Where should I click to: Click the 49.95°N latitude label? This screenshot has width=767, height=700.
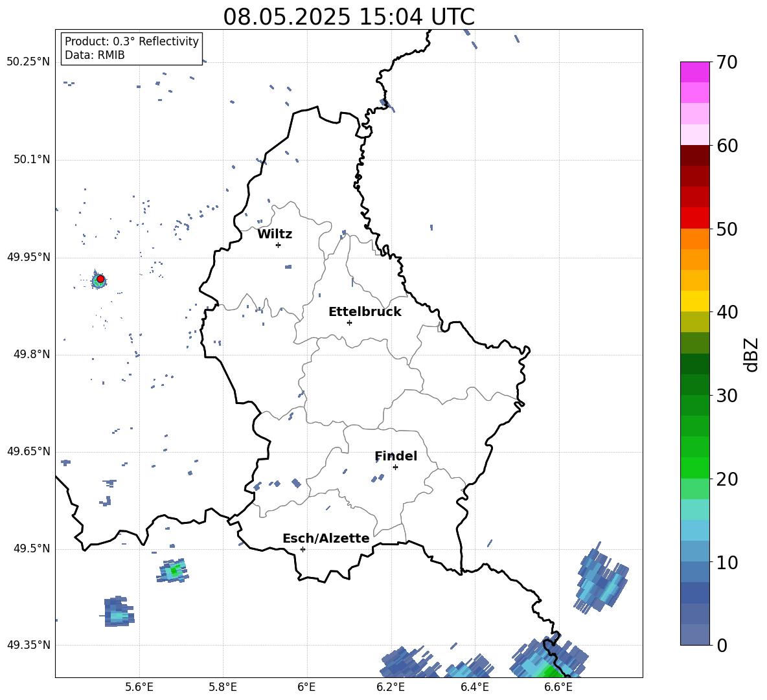(29, 257)
